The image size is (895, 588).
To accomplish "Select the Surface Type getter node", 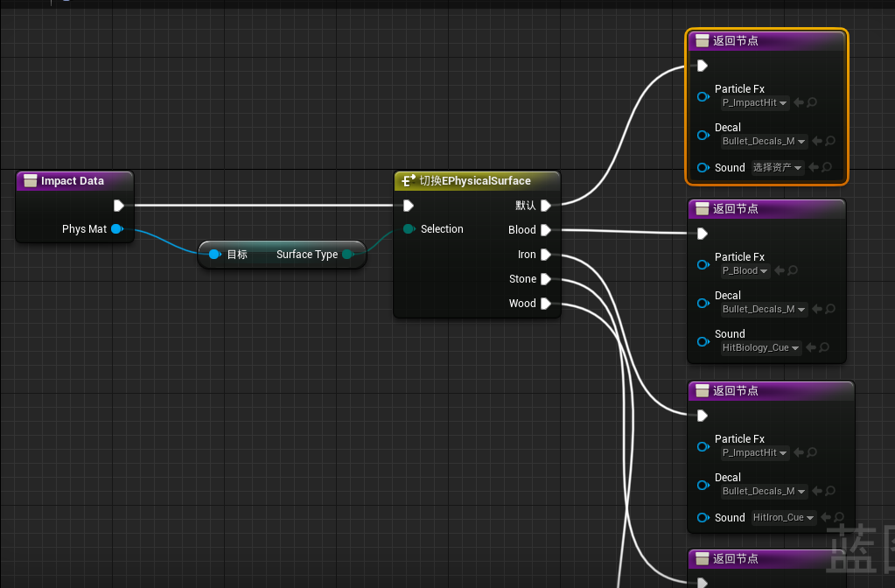I will (x=282, y=254).
